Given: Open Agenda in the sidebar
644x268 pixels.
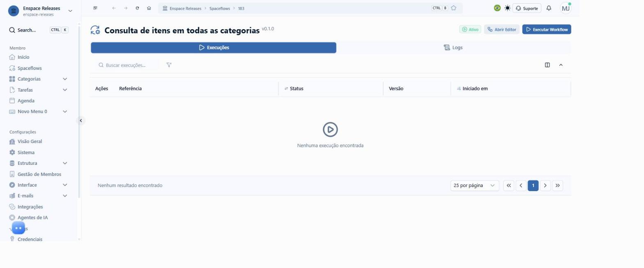Looking at the screenshot, I should point(26,101).
